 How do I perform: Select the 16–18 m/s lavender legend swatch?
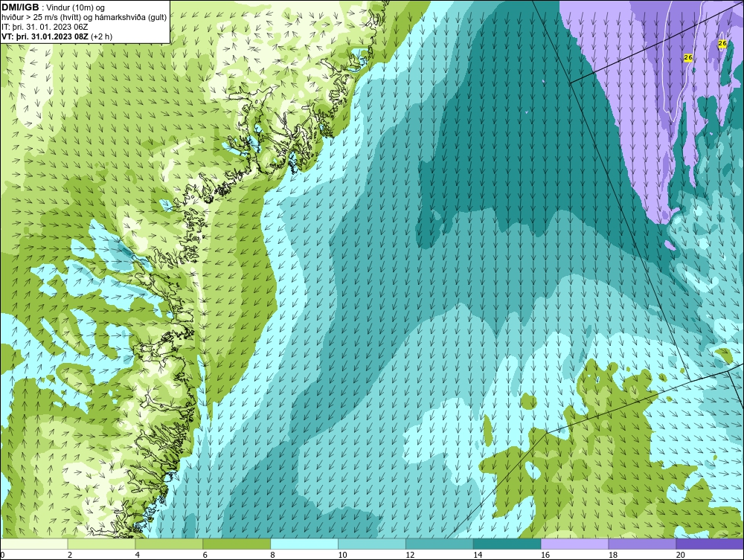tap(574, 544)
